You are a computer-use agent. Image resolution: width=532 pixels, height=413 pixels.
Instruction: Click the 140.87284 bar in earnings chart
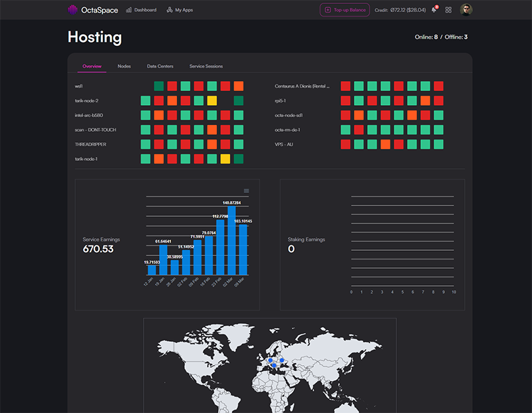[x=231, y=241]
